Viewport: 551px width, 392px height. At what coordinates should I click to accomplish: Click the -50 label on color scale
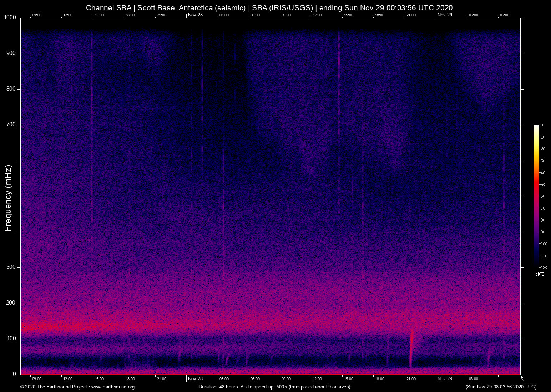pos(542,185)
